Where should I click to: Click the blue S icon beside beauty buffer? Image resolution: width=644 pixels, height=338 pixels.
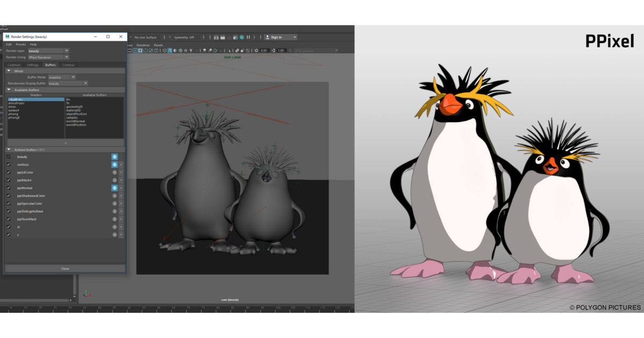pos(114,157)
